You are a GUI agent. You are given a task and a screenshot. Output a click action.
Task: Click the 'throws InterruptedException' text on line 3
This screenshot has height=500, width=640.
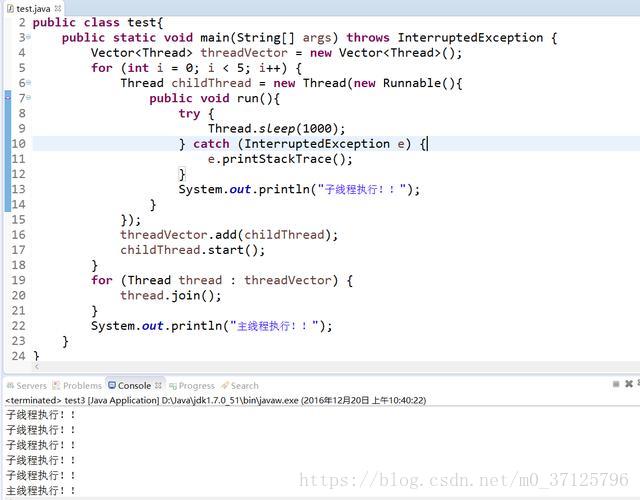[x=445, y=38]
